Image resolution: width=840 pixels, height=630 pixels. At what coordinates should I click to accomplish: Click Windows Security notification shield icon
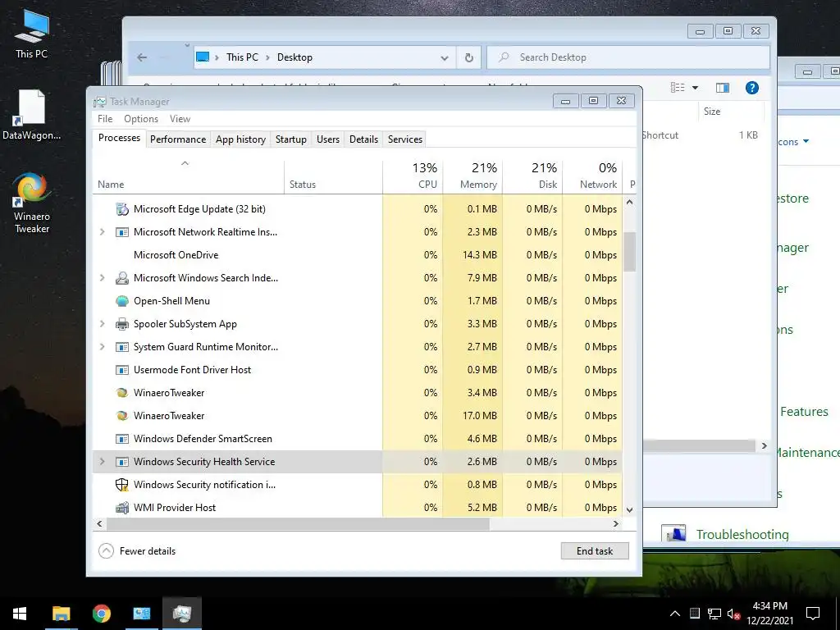[122, 485]
